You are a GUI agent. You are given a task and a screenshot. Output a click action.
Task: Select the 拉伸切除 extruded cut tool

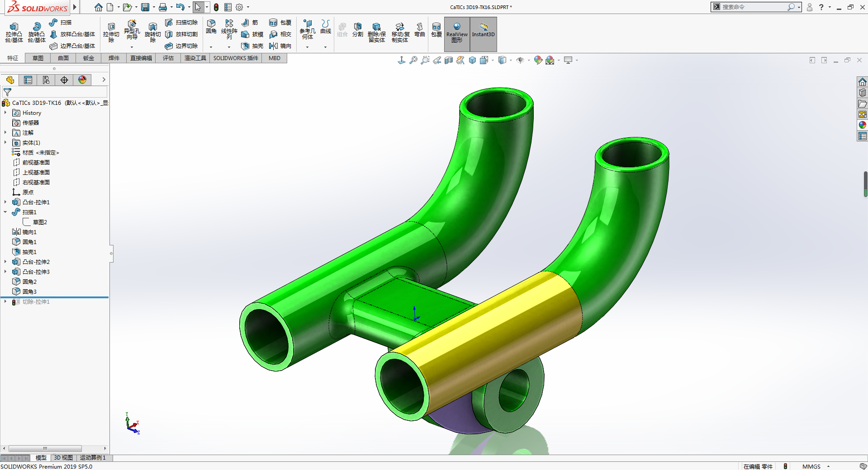coord(111,33)
